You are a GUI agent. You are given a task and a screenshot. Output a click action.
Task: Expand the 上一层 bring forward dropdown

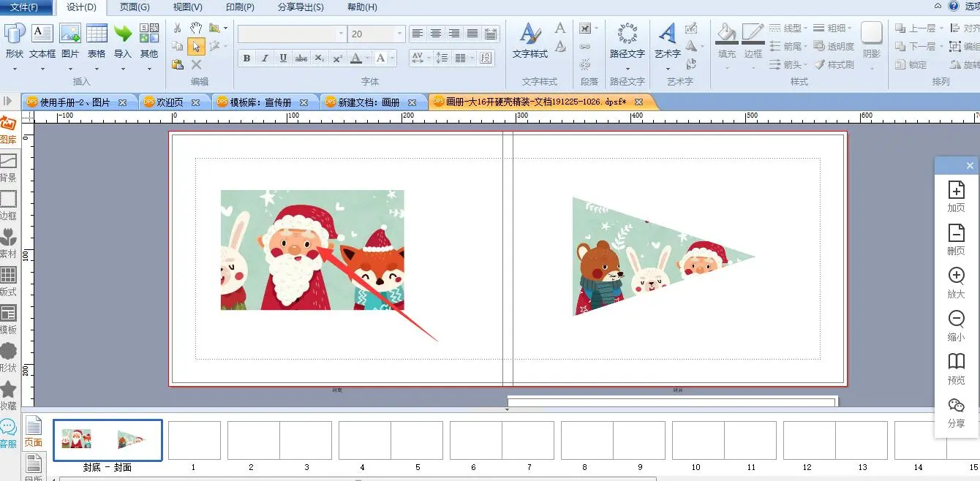[x=940, y=29]
